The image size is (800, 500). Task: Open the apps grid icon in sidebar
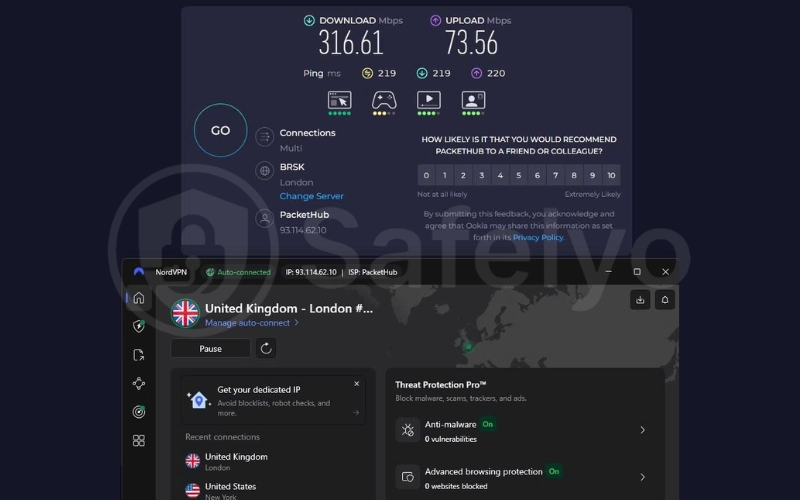tap(139, 440)
